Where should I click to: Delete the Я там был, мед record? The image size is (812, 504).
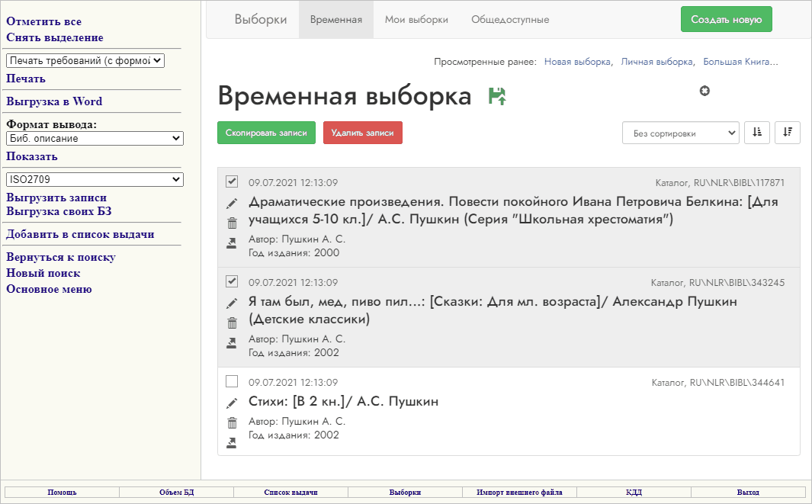232,323
